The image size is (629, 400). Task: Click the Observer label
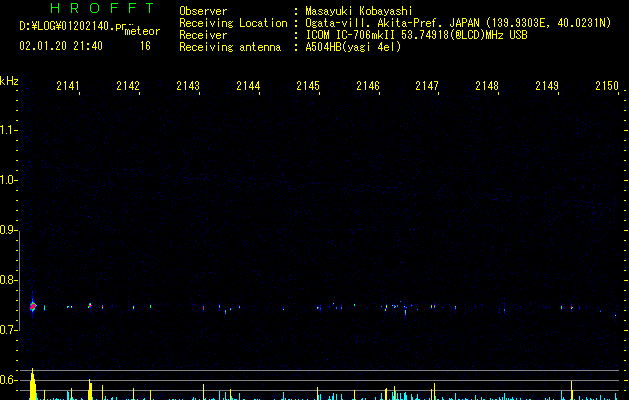coord(203,11)
